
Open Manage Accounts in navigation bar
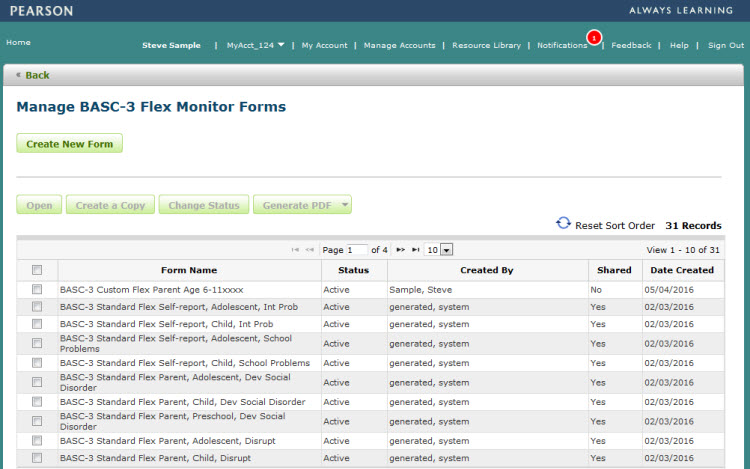[x=399, y=45]
